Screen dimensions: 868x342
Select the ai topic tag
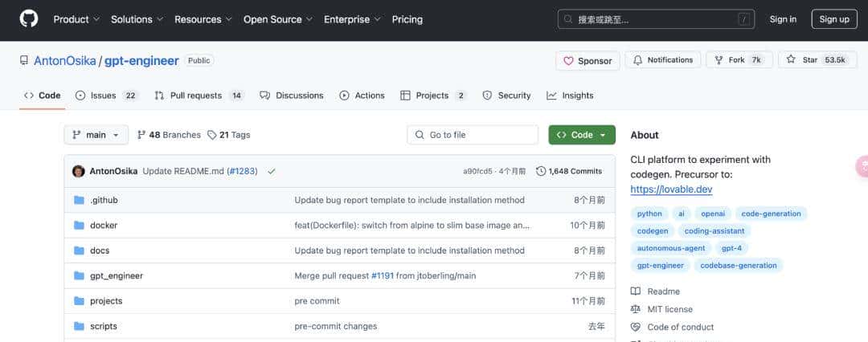682,214
